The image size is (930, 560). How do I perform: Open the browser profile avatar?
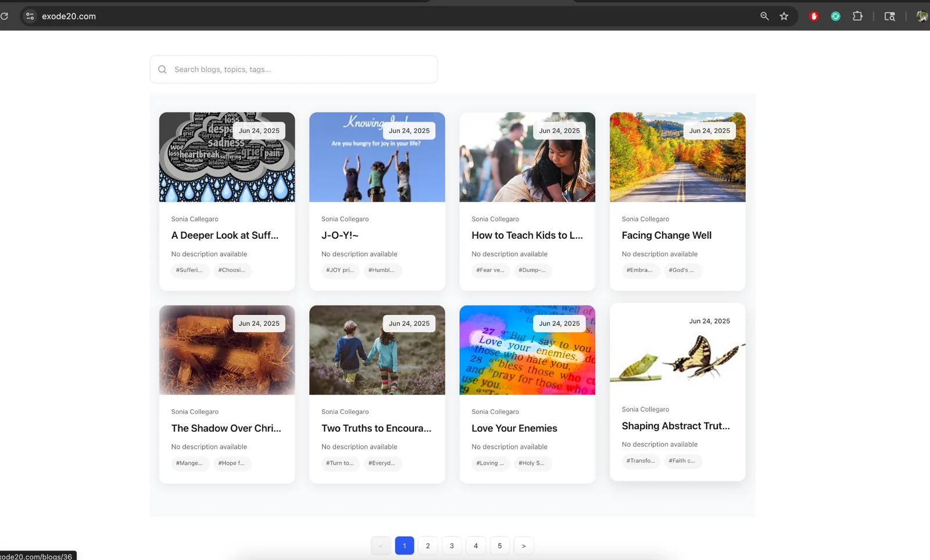coord(922,16)
